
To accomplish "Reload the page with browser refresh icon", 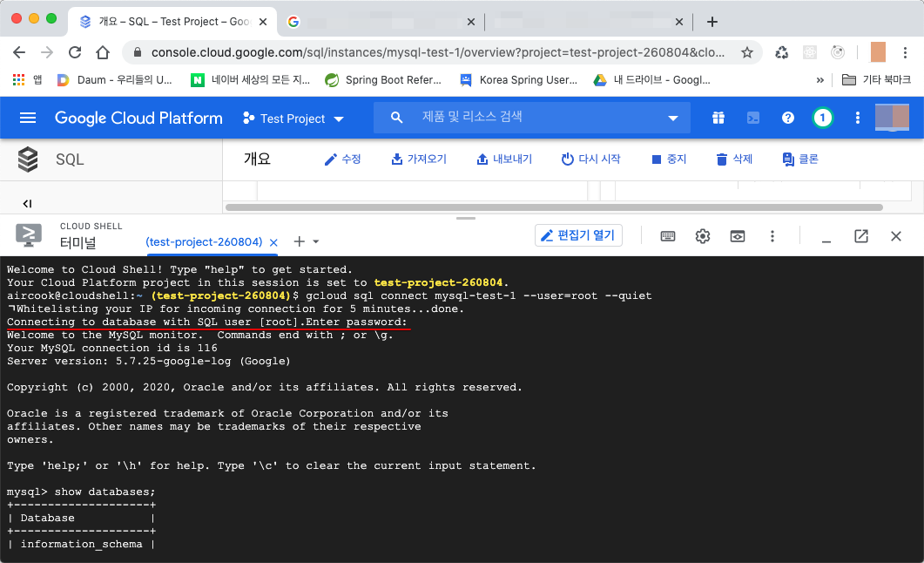I will click(x=75, y=52).
